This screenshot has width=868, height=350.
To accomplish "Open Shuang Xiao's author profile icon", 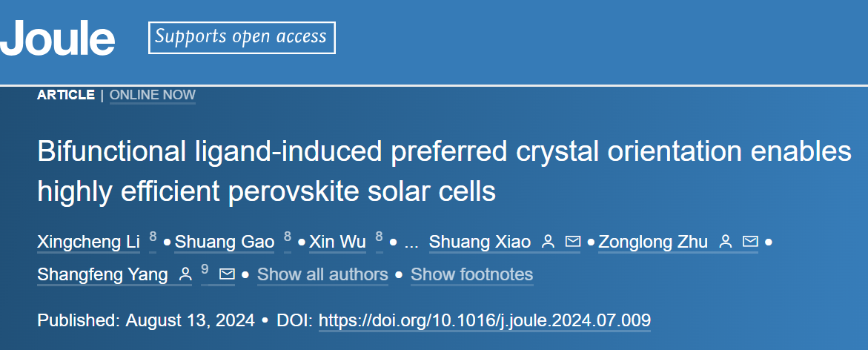I will (x=548, y=242).
